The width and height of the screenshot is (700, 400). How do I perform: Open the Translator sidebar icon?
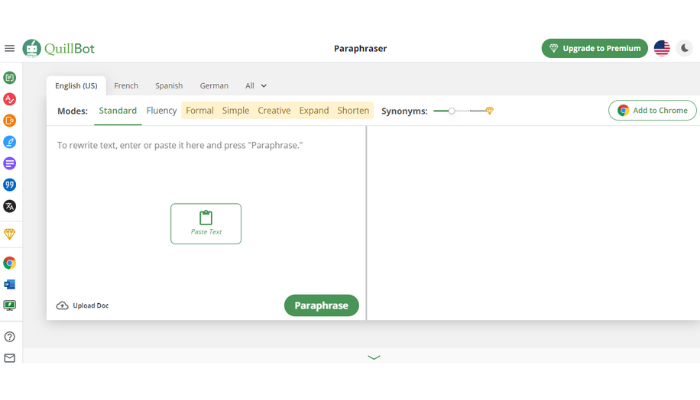pos(9,206)
